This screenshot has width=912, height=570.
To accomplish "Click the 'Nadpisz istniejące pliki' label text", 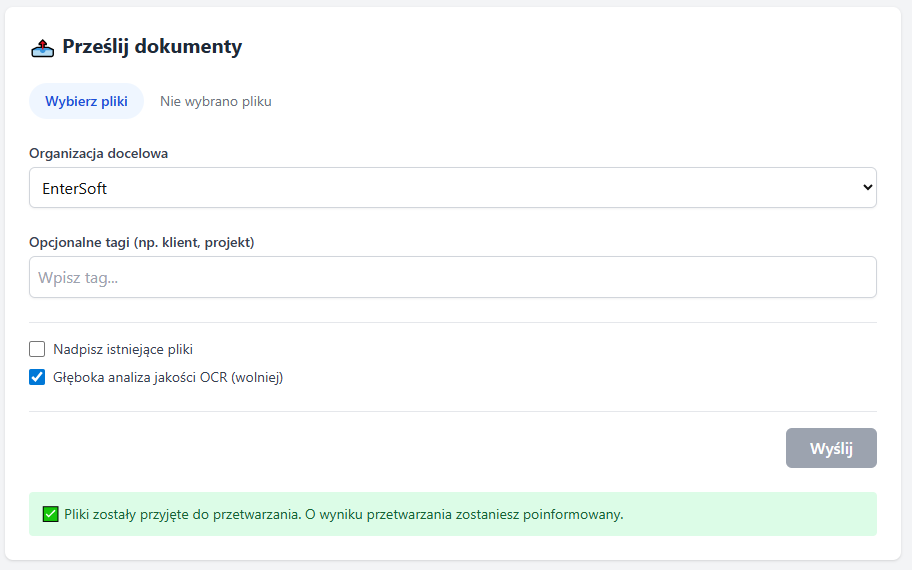I will point(123,350).
